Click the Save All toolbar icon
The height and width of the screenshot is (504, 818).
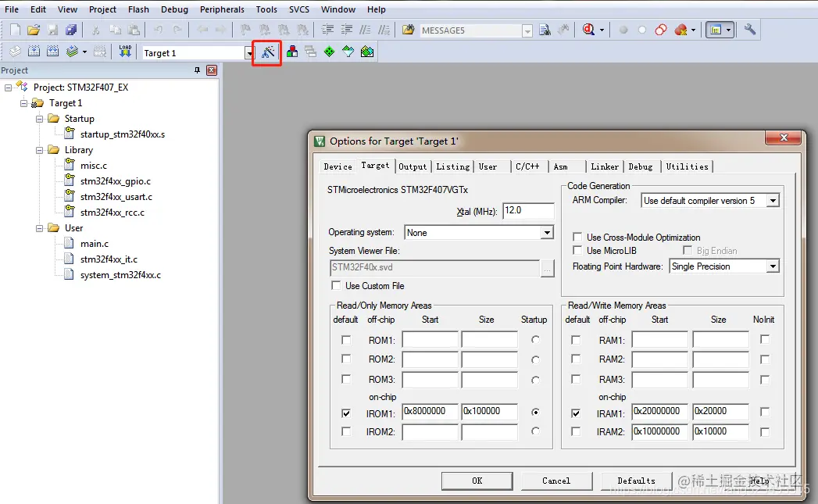[71, 30]
